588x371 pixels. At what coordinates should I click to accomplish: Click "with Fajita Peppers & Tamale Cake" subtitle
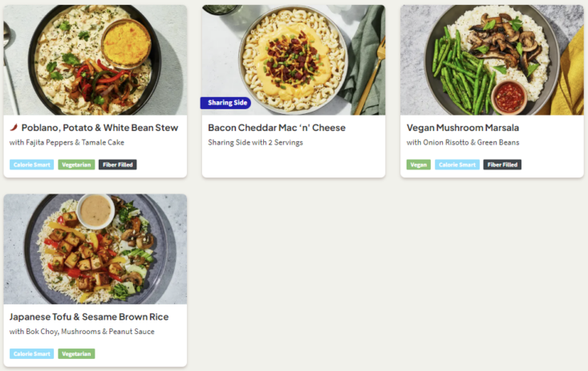click(x=67, y=143)
